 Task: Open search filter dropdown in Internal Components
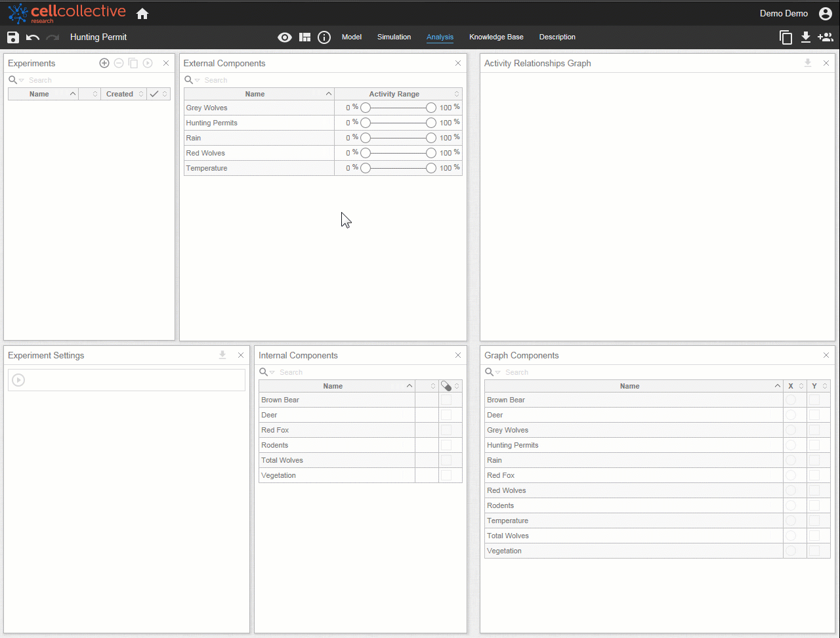click(x=272, y=372)
